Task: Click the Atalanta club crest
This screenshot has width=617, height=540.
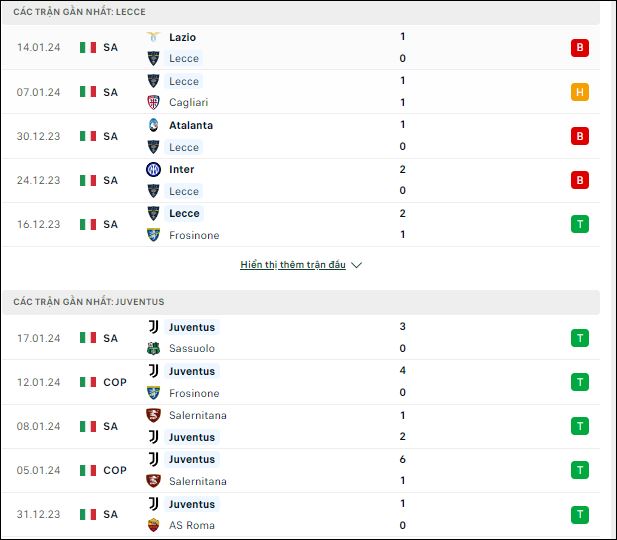Action: pos(153,125)
